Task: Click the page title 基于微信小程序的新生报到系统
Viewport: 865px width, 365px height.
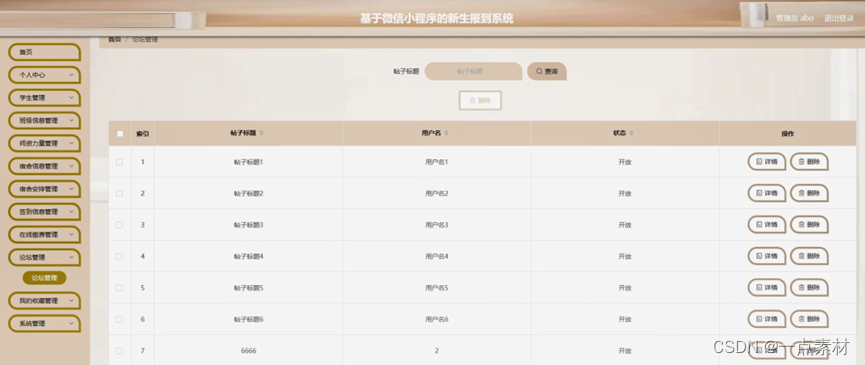Action: point(436,19)
